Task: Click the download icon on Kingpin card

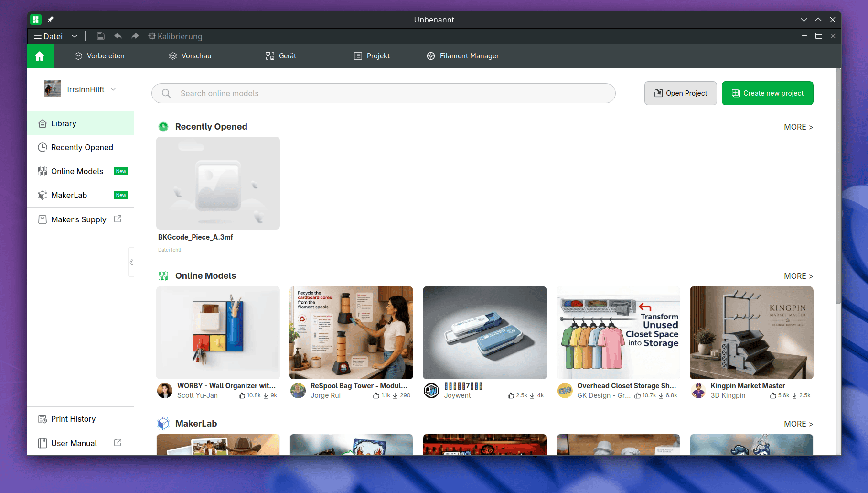Action: click(x=794, y=396)
